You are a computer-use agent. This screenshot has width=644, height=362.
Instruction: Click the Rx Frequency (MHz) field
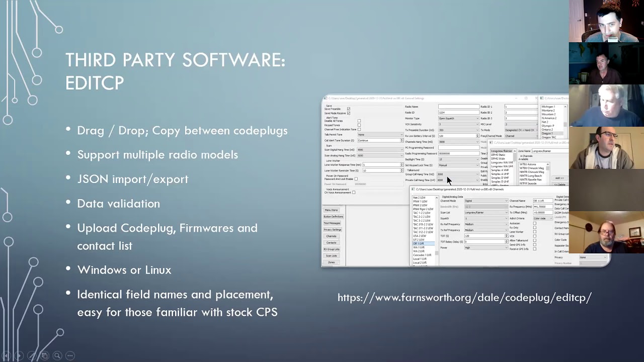pyautogui.click(x=543, y=207)
